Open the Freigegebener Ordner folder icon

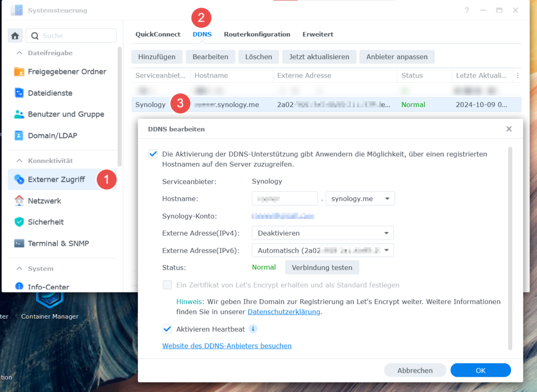click(x=19, y=72)
